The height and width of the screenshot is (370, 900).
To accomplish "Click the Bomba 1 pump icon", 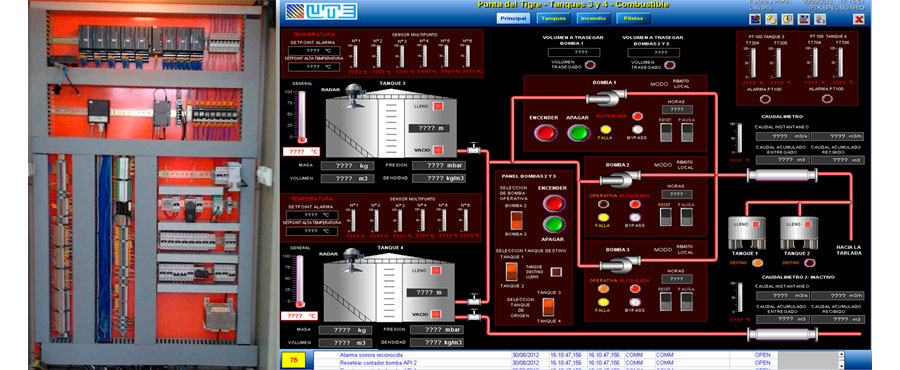I will click(608, 99).
